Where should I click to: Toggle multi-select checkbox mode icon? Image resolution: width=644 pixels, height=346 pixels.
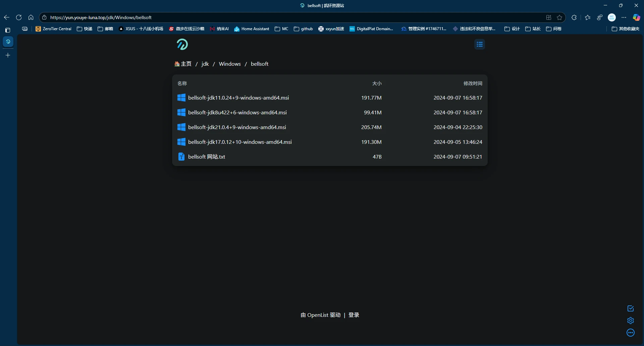(x=631, y=308)
